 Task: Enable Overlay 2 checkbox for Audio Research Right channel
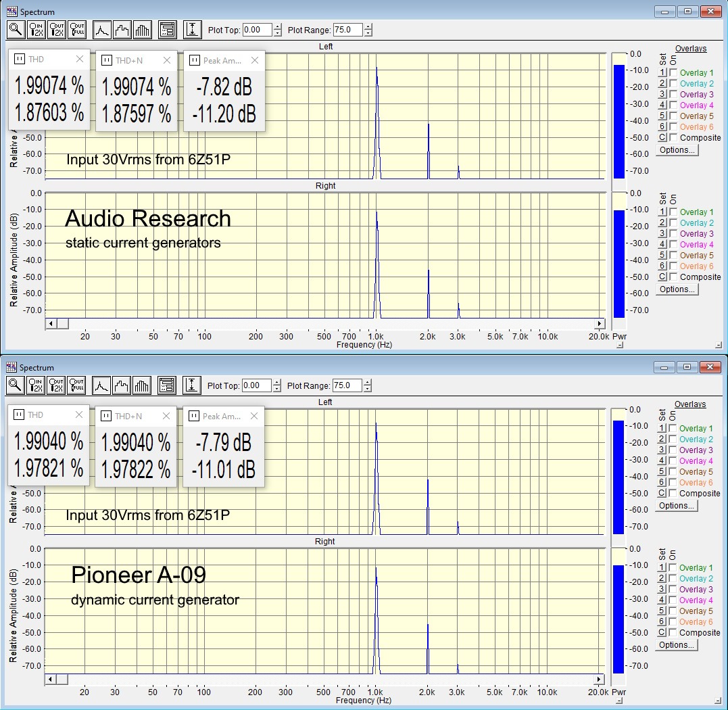point(673,223)
